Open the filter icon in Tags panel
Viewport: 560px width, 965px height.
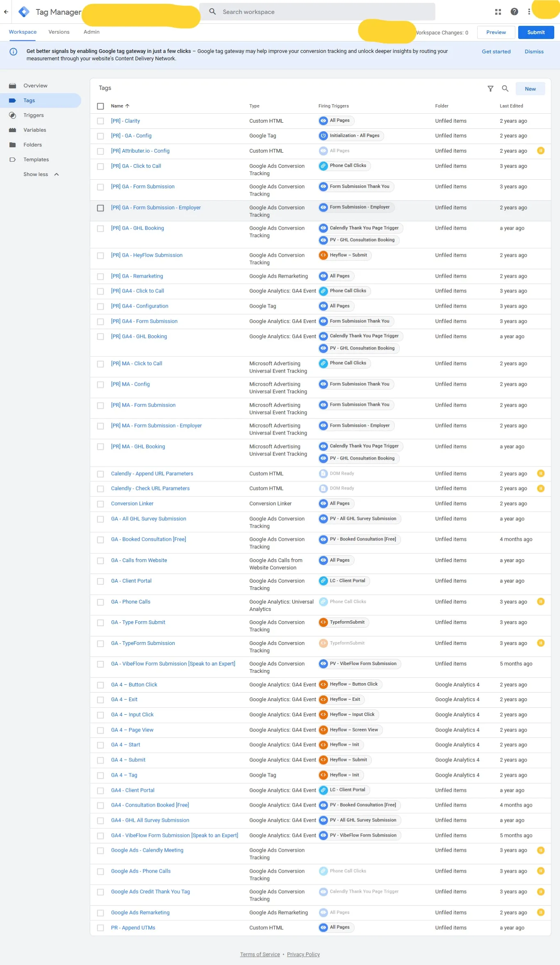click(x=490, y=89)
